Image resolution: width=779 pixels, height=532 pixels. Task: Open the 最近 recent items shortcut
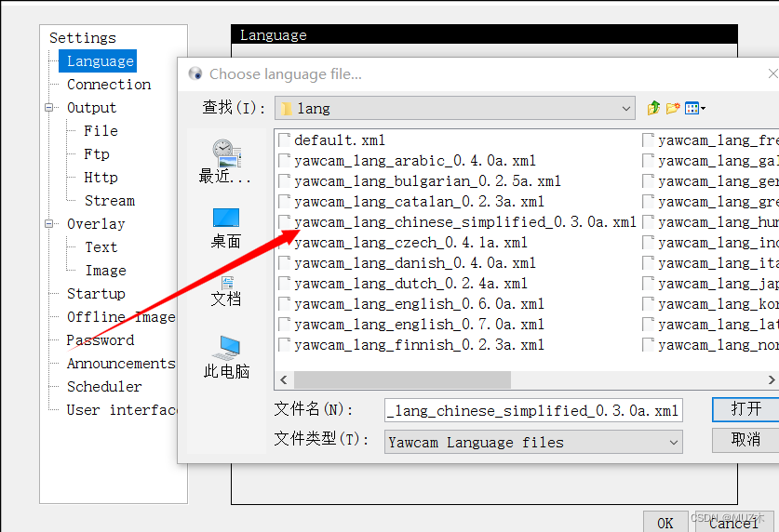click(x=226, y=162)
